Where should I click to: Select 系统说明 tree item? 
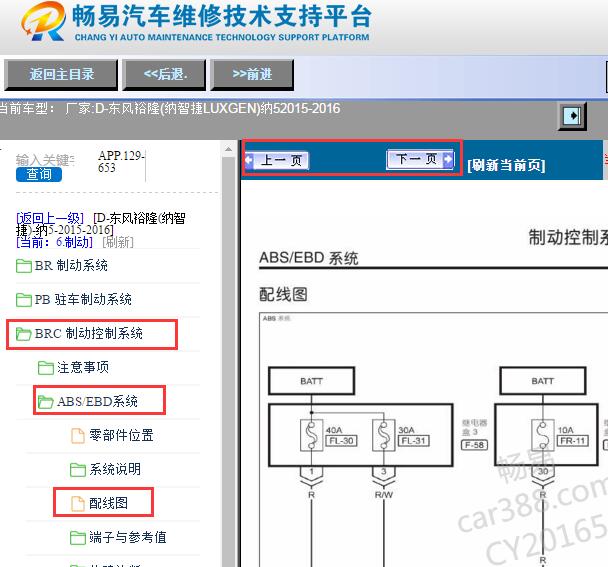tap(115, 469)
